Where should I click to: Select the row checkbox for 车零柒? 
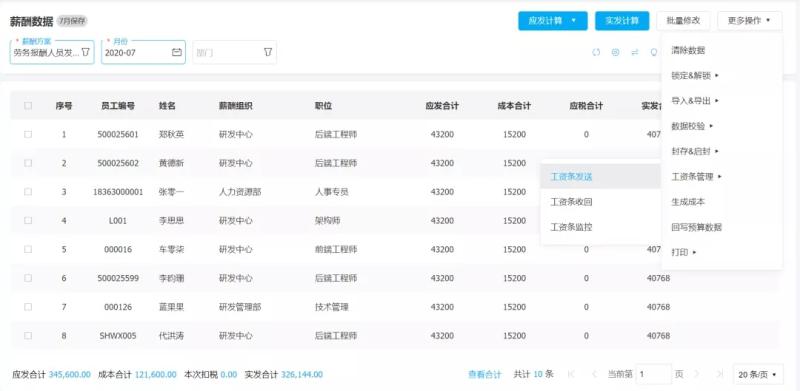[x=28, y=249]
